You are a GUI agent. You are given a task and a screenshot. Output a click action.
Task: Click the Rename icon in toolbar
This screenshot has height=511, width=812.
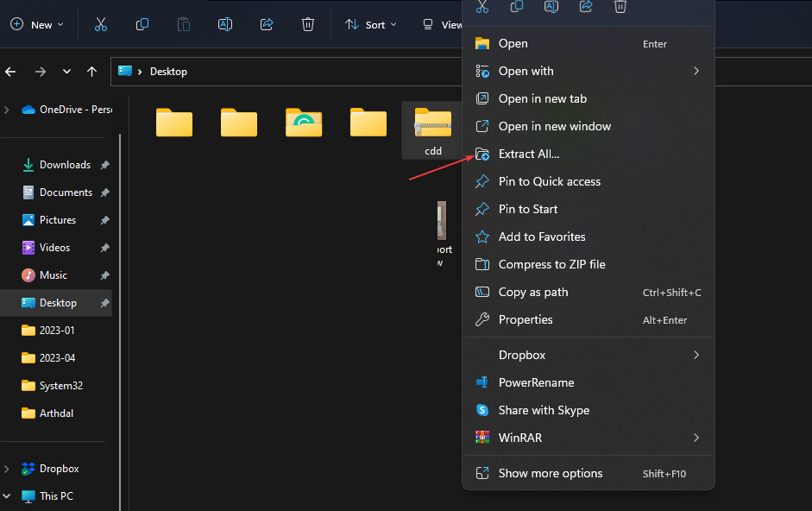click(x=225, y=25)
